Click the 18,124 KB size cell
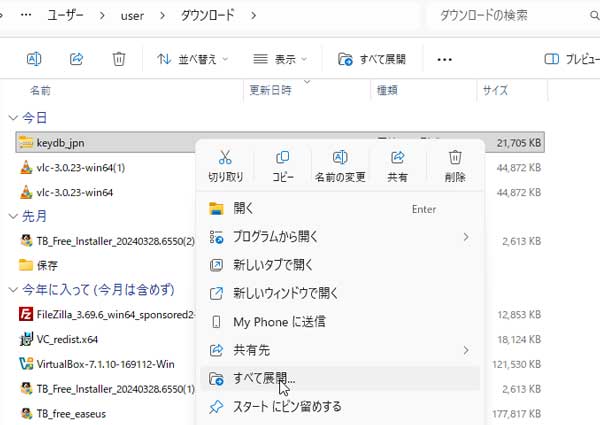This screenshot has width=600, height=425. pos(519,339)
